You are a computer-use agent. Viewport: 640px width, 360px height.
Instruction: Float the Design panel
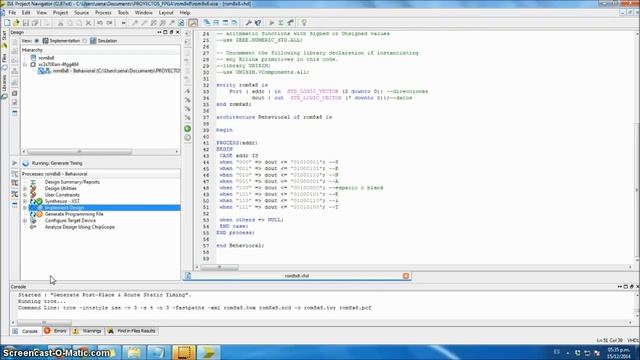point(171,32)
